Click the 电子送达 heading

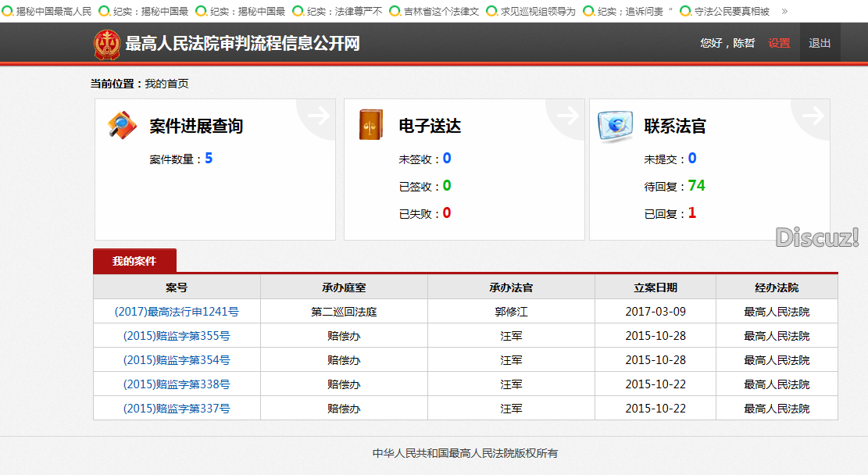coord(430,127)
